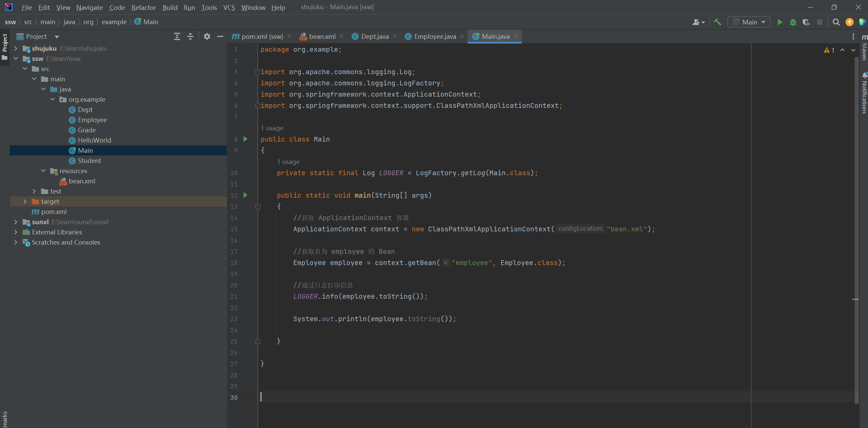
Task: Click Expand All icon in Project panel
Action: pyautogui.click(x=177, y=36)
